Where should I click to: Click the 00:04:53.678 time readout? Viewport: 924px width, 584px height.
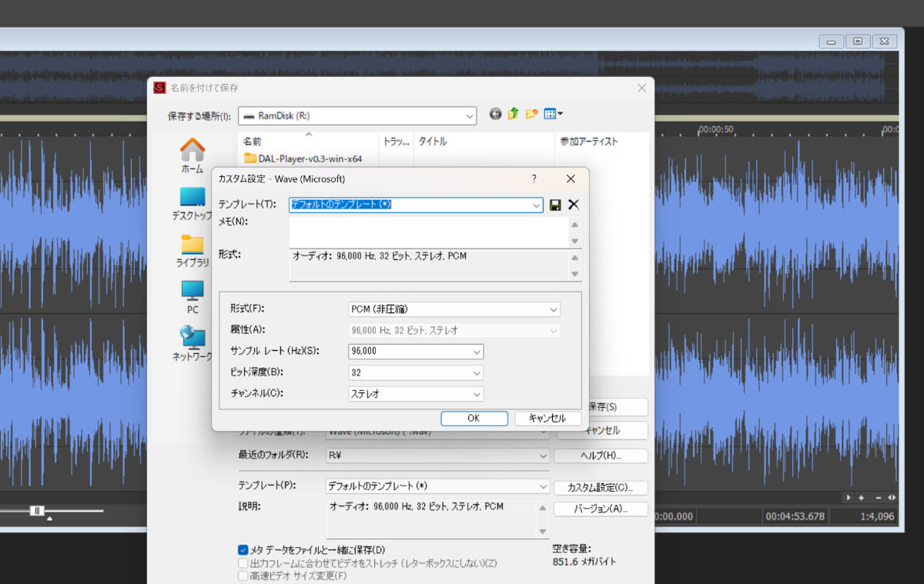[x=796, y=516]
